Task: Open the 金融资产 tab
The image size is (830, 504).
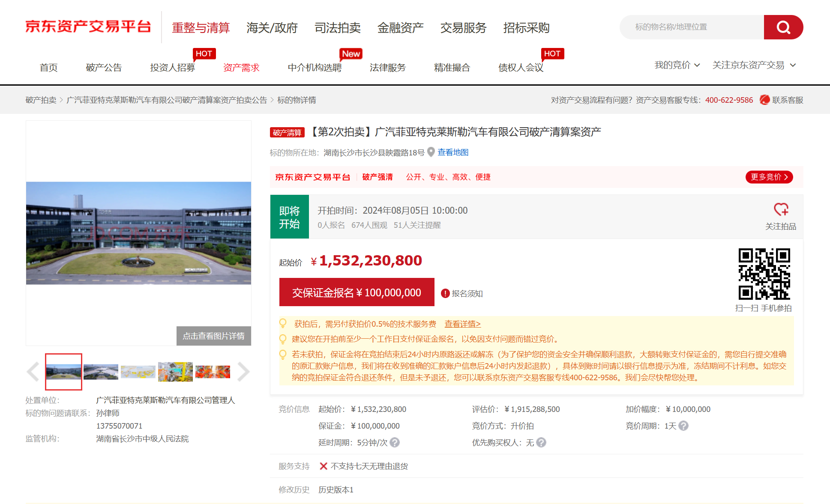Action: coord(401,28)
